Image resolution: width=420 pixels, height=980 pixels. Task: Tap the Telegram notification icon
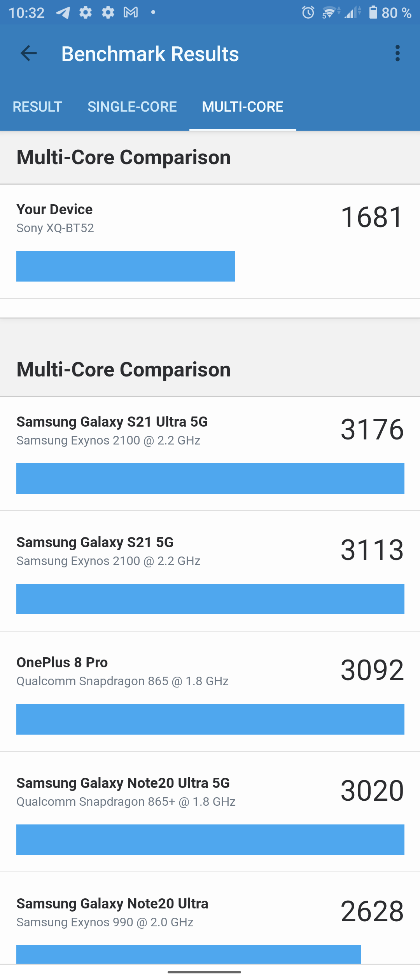click(63, 13)
